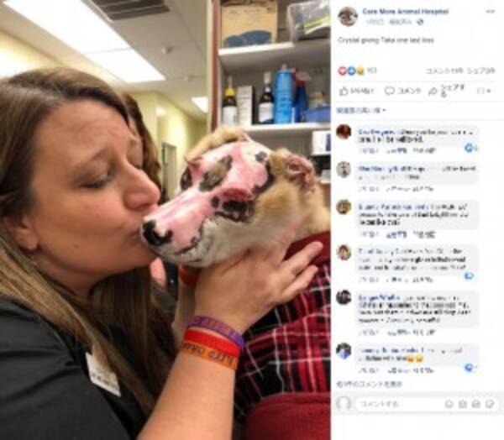
Task: Click the photo of woman kissing the dog
Action: coord(165,220)
